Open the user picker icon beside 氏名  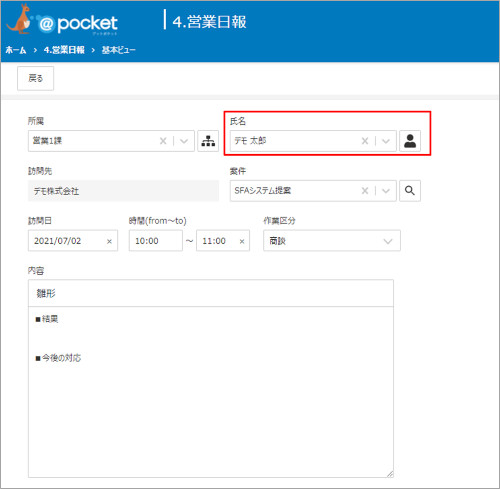410,141
